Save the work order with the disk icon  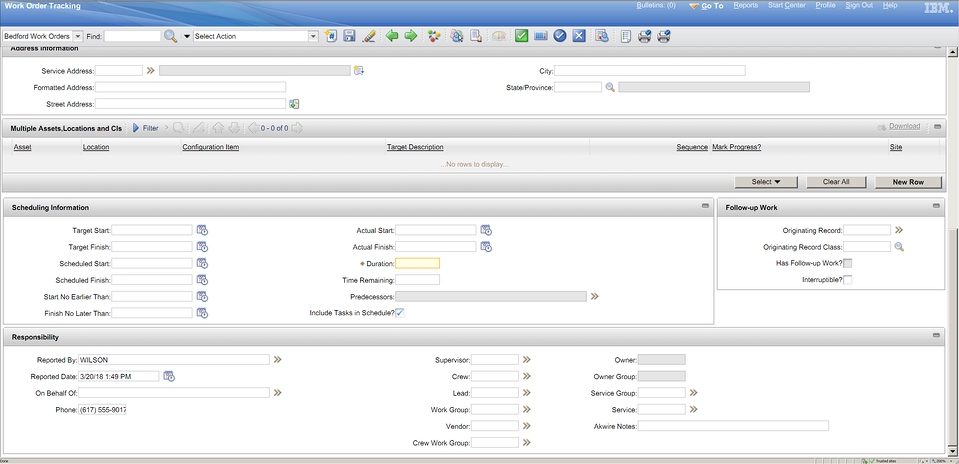(x=349, y=36)
